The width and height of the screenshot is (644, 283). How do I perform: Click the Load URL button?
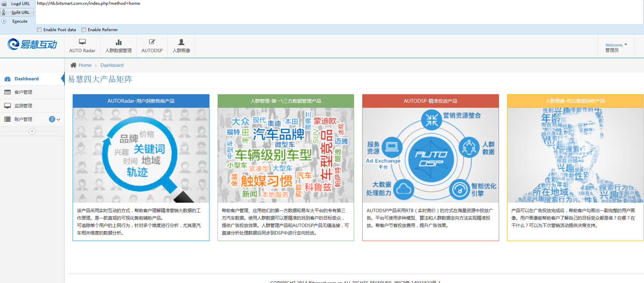tap(17, 4)
